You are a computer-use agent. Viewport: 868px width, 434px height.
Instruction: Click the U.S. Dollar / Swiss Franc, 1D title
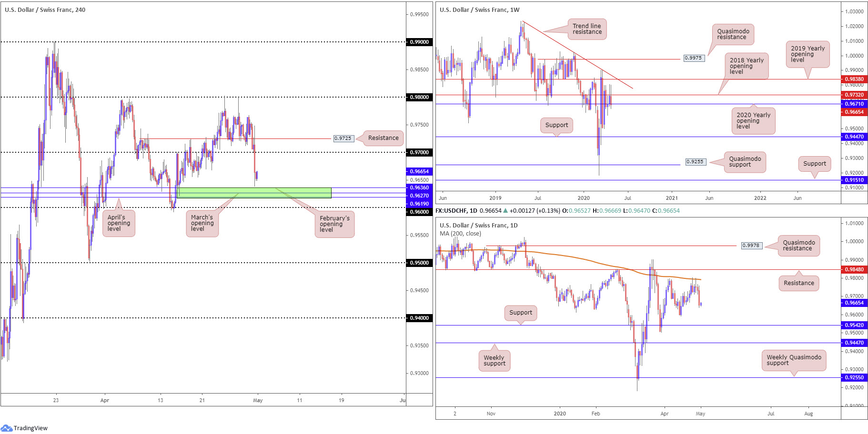tap(478, 225)
